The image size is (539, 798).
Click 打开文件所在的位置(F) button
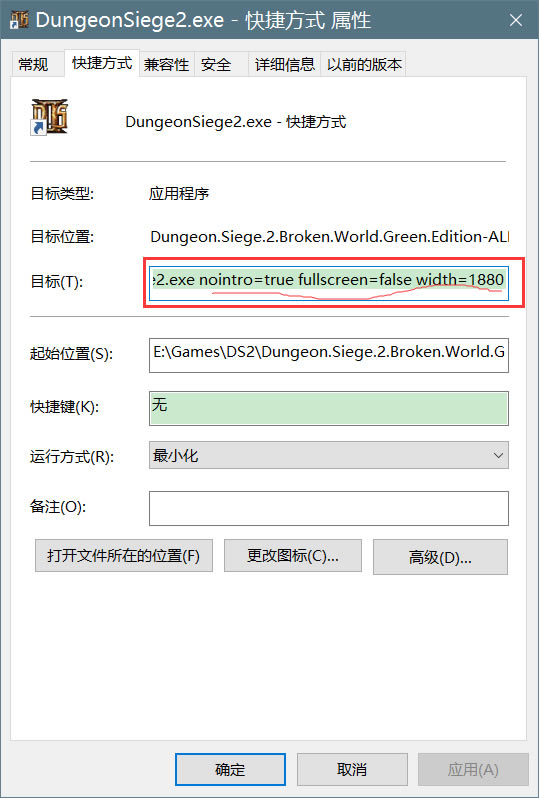124,556
